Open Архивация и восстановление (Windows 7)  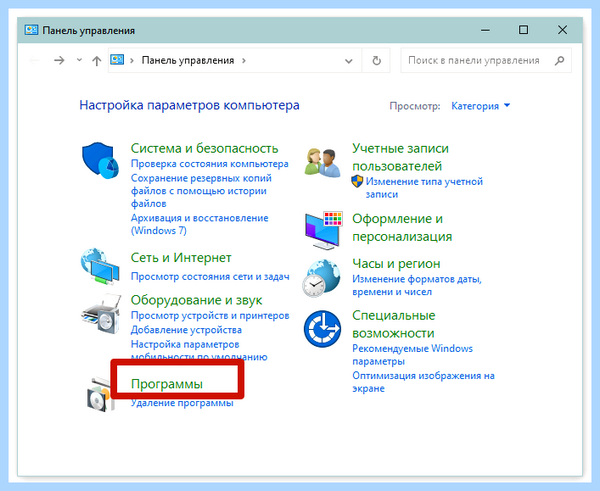199,224
